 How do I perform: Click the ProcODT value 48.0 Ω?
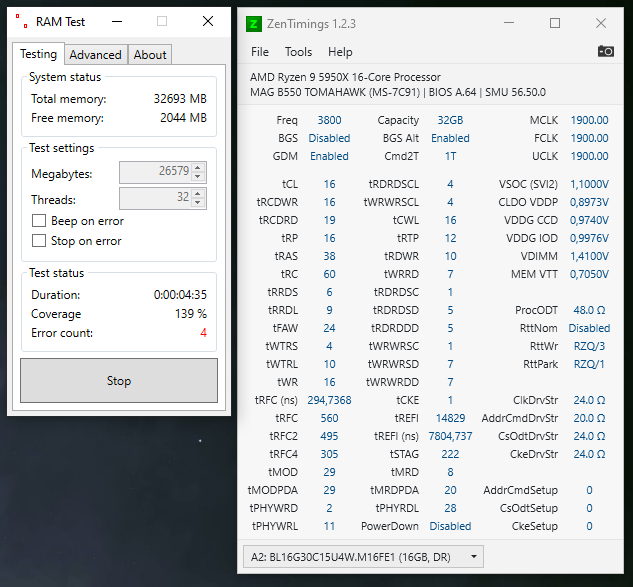click(x=589, y=310)
